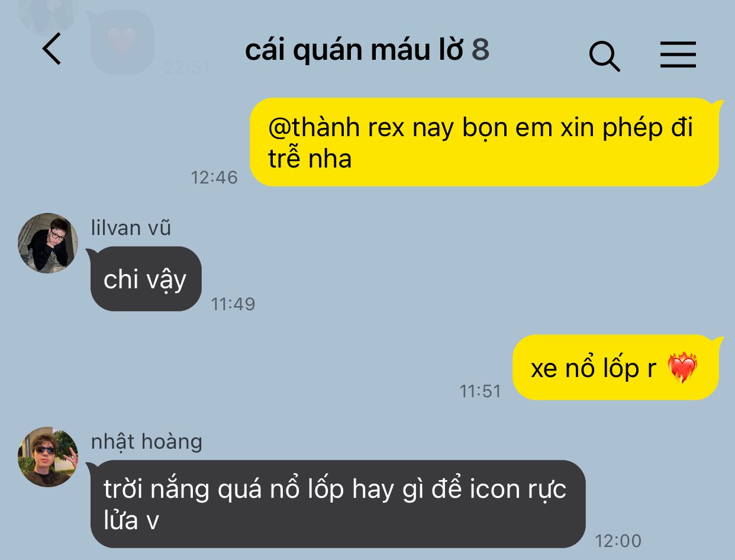The height and width of the screenshot is (560, 735).
Task: Tap the partially hidden avatar at top
Action: point(48,15)
